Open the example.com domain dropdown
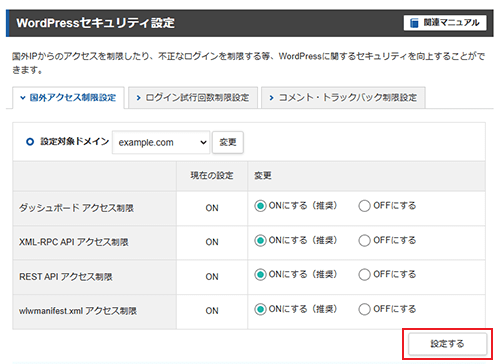The height and width of the screenshot is (364, 500). 161,142
